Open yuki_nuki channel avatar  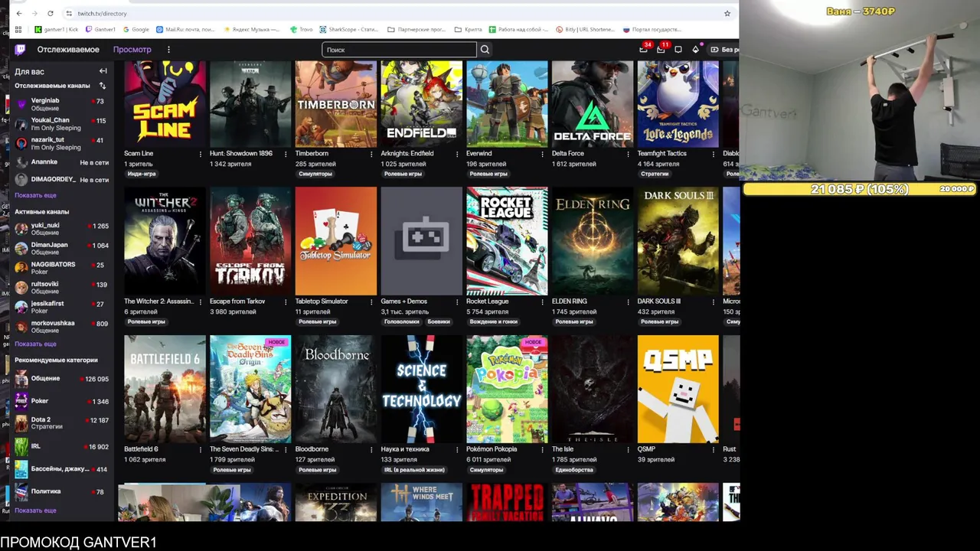21,229
